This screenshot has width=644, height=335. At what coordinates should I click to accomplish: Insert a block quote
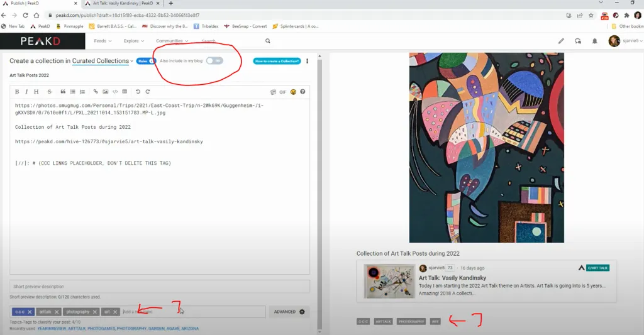(63, 92)
